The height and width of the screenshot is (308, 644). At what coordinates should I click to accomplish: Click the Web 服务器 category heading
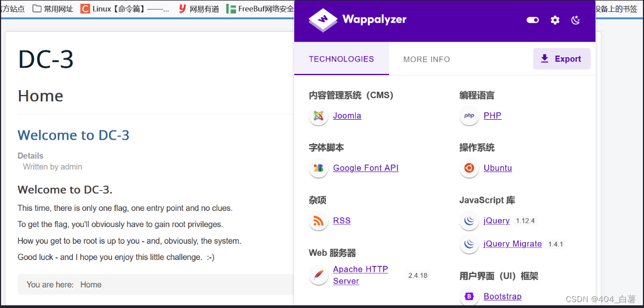(x=333, y=252)
